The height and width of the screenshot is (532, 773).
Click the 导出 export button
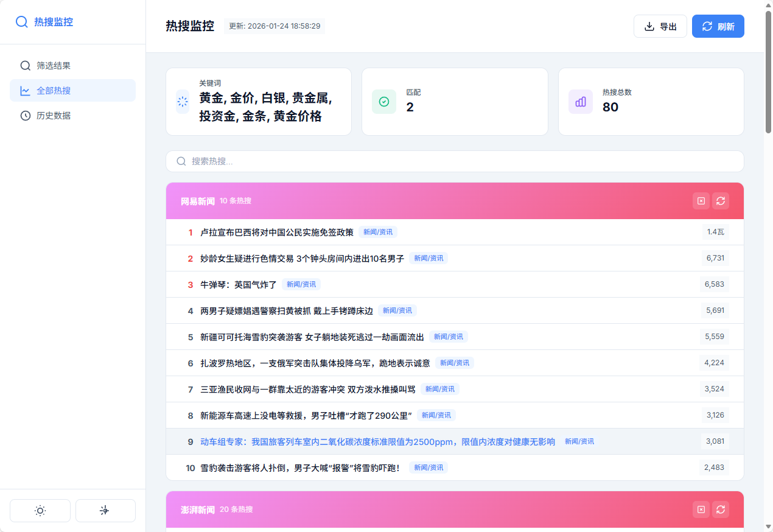click(660, 26)
